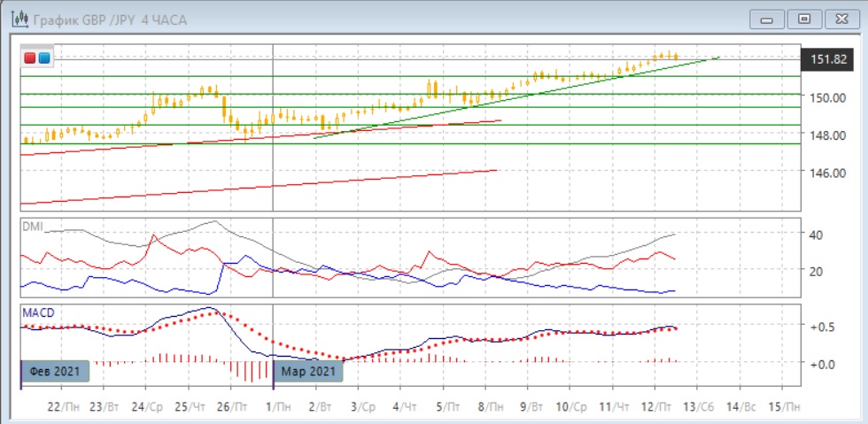Image resolution: width=868 pixels, height=424 pixels.
Task: Minimize the GBP/JPY chart window
Action: (x=767, y=19)
